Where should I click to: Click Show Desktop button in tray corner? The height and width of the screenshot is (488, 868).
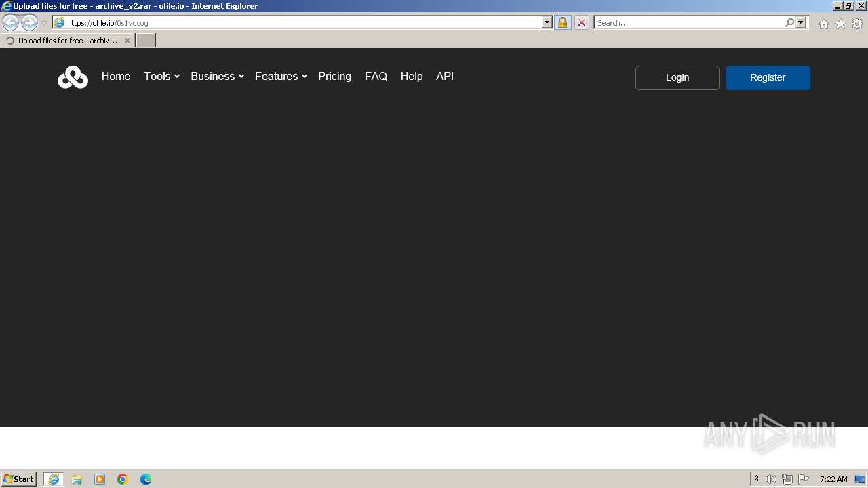coord(860,479)
